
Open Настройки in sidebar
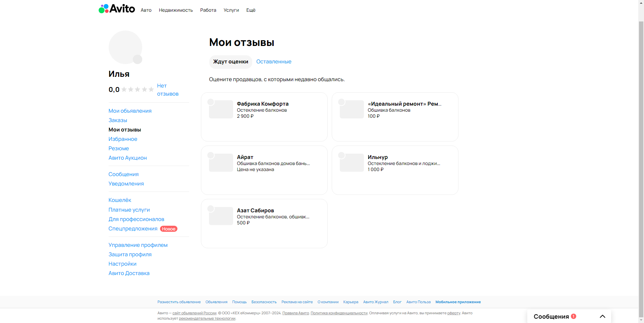pyautogui.click(x=122, y=264)
